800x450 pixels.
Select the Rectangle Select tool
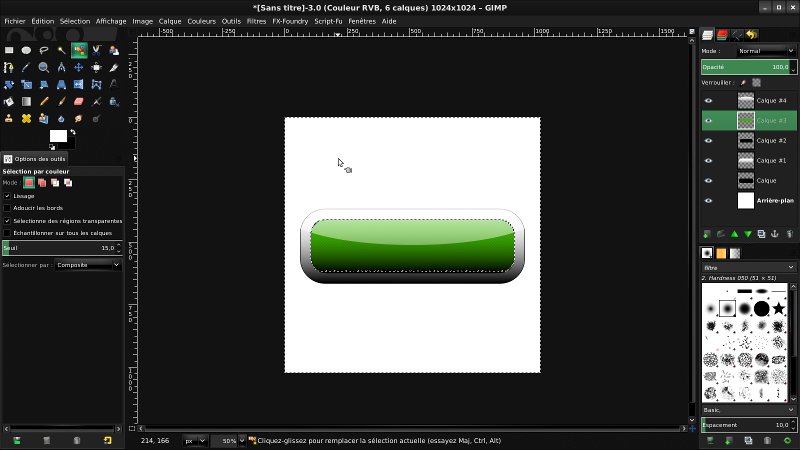(9, 50)
